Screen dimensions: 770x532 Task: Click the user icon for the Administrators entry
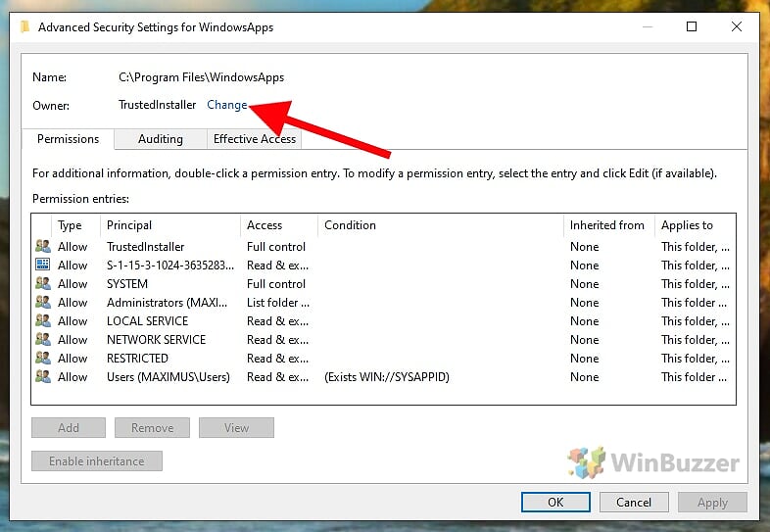(x=43, y=302)
